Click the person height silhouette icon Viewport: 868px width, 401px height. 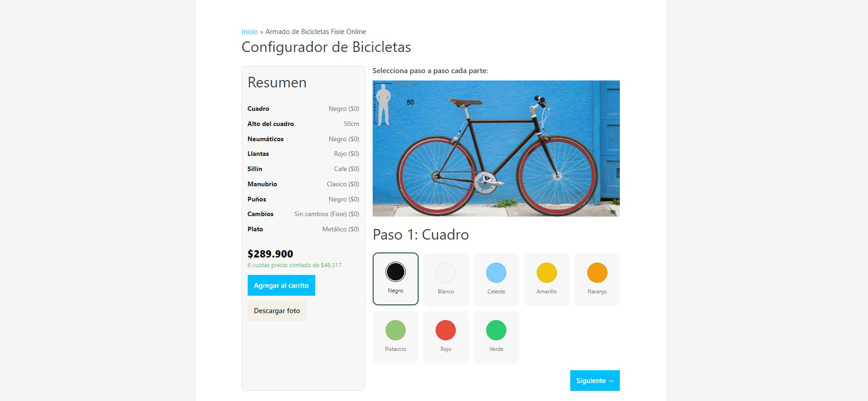[383, 105]
